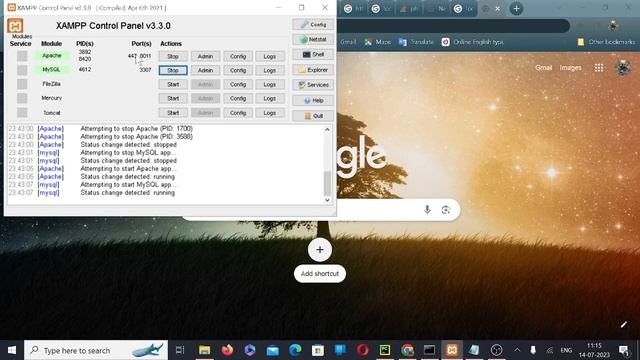
Task: Open Tomcat Config menu
Action: [238, 113]
